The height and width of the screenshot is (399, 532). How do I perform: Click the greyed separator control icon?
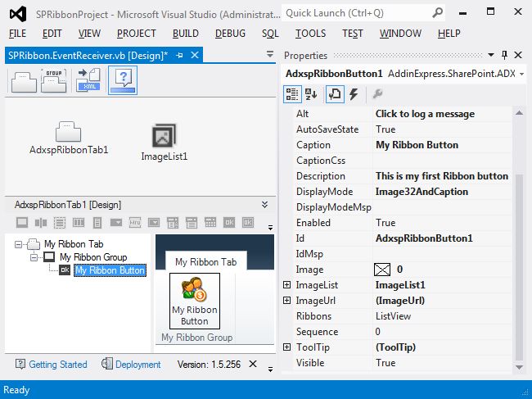pos(41,223)
